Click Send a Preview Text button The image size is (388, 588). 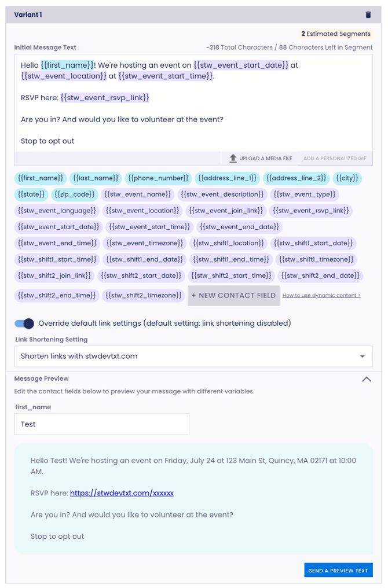[x=338, y=571]
